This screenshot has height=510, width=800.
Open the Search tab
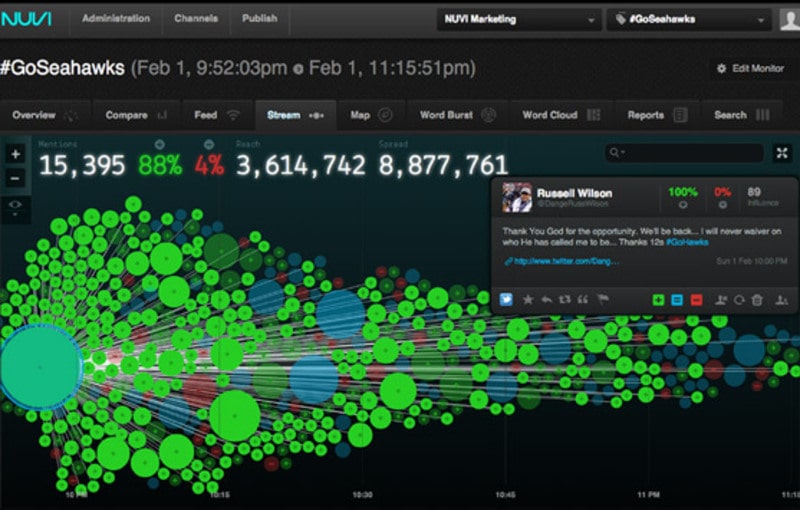pyautogui.click(x=741, y=115)
